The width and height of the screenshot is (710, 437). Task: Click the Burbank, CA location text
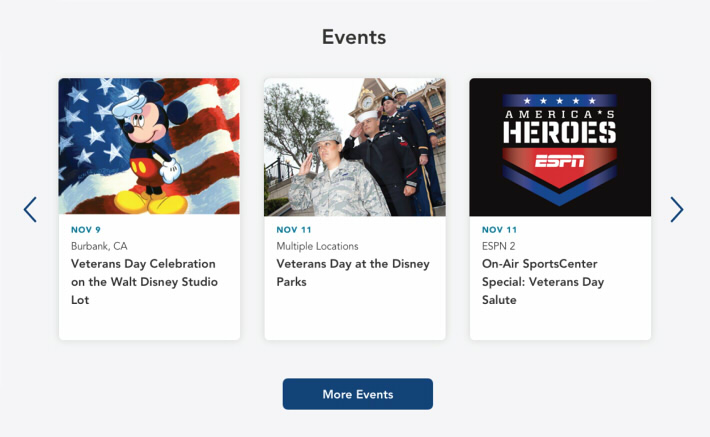point(99,246)
